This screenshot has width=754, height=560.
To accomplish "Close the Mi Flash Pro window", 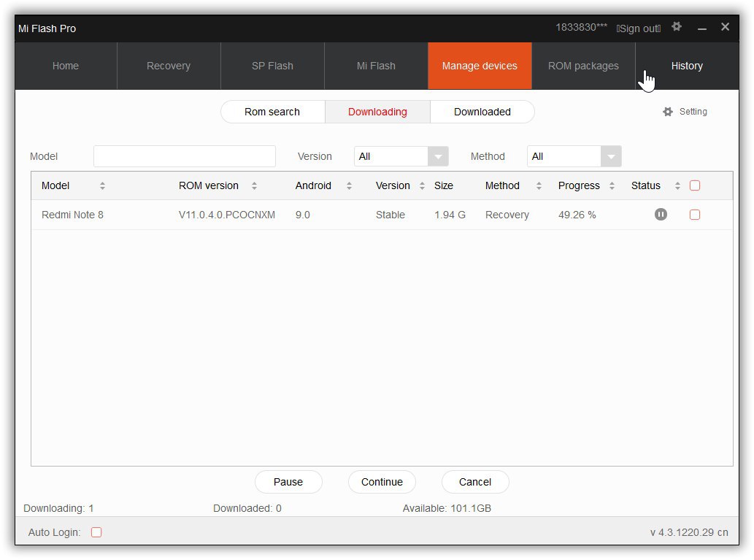I will coord(725,27).
